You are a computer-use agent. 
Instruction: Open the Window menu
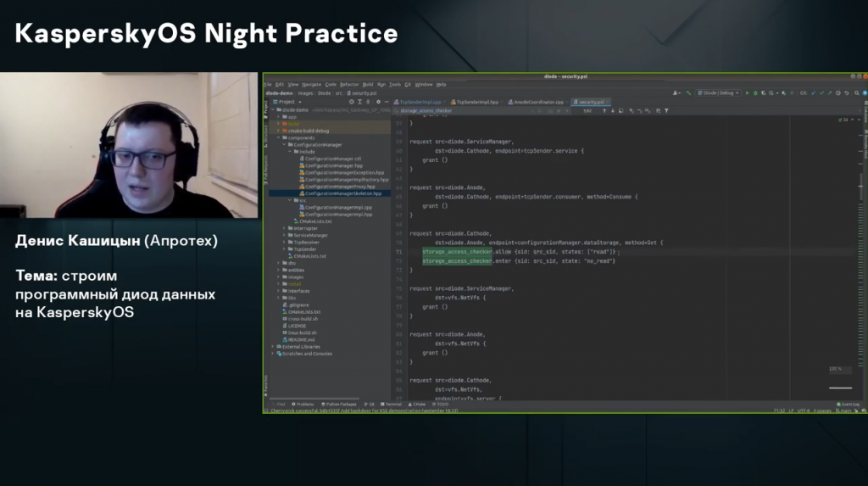424,85
